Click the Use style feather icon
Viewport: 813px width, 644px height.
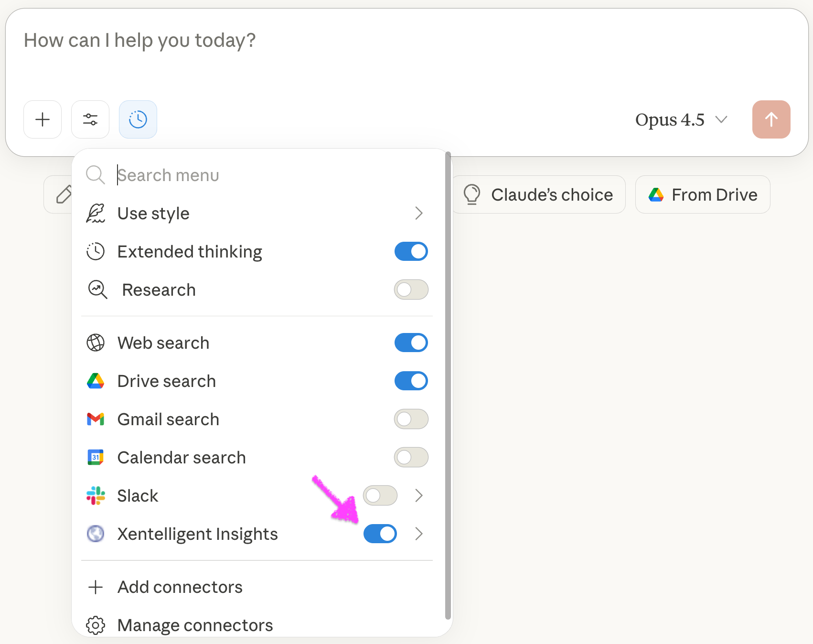click(96, 213)
